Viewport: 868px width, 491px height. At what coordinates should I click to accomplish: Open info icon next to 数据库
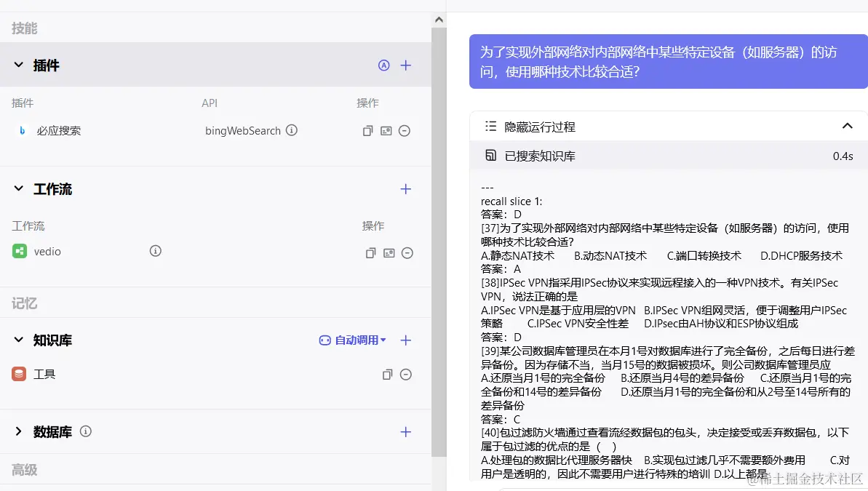point(85,431)
